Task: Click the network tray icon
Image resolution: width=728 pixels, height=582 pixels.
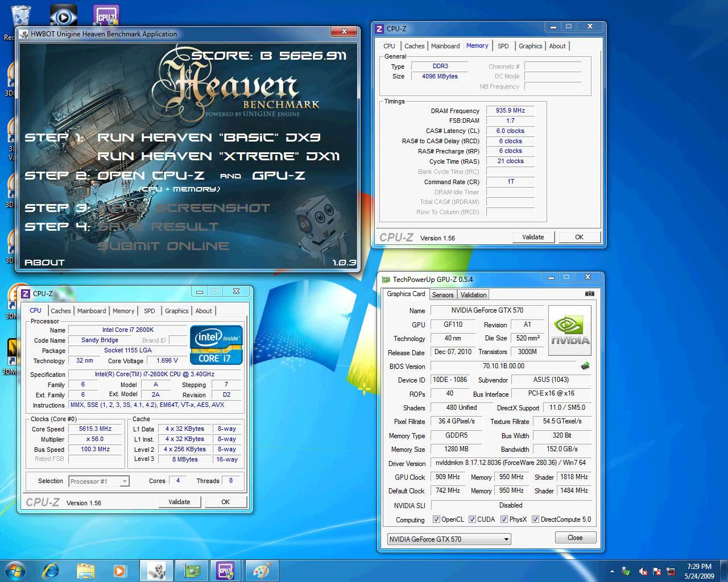Action: pos(671,571)
